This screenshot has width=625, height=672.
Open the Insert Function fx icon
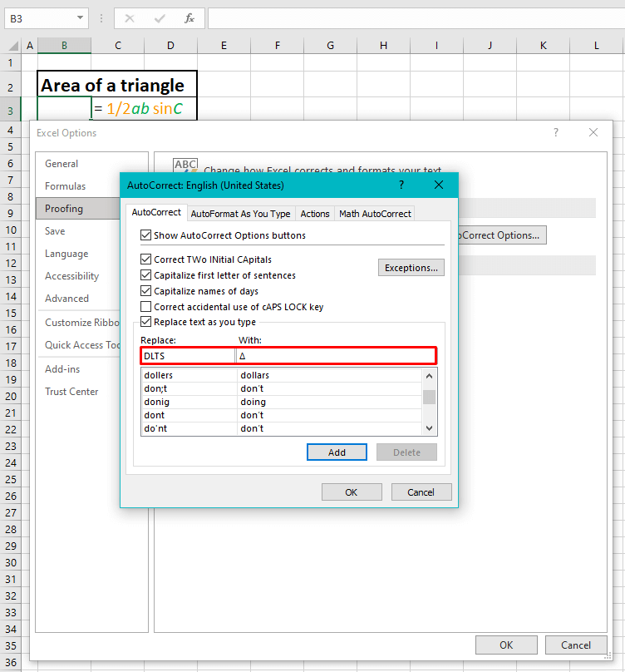tap(189, 18)
